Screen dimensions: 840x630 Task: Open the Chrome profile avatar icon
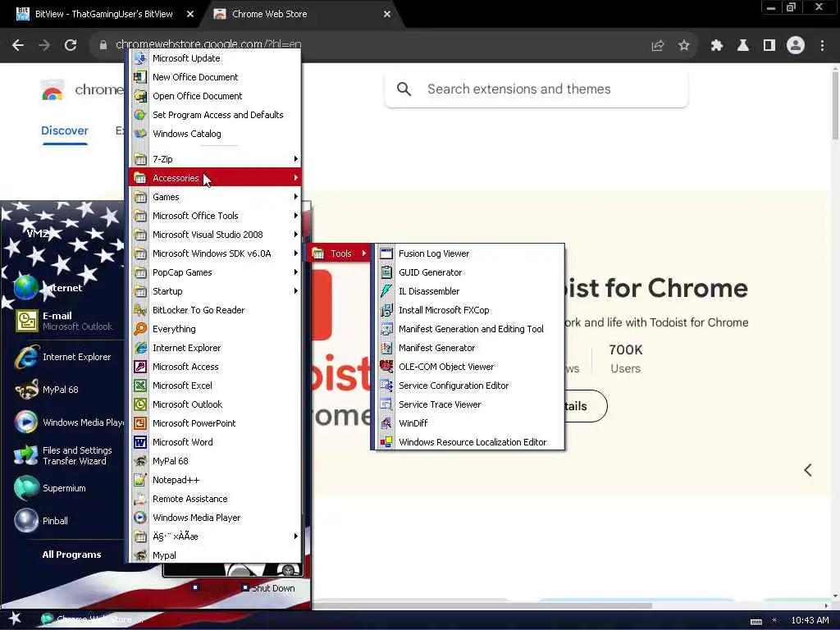click(796, 46)
